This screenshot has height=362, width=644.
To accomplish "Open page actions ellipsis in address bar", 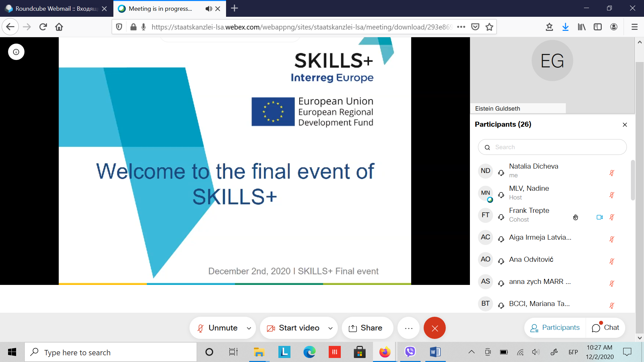I will [x=461, y=27].
